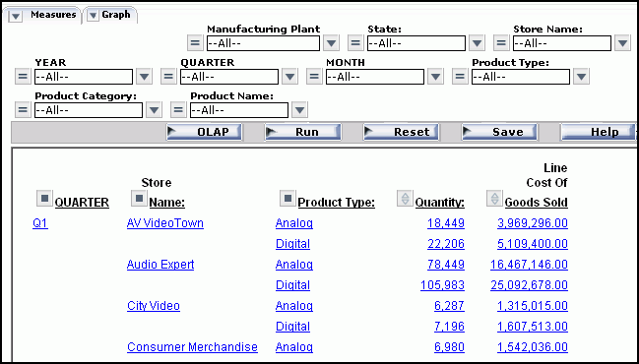Click the sort arrows for Line Cost Of Goods Sold
This screenshot has height=364, width=639.
point(494,199)
